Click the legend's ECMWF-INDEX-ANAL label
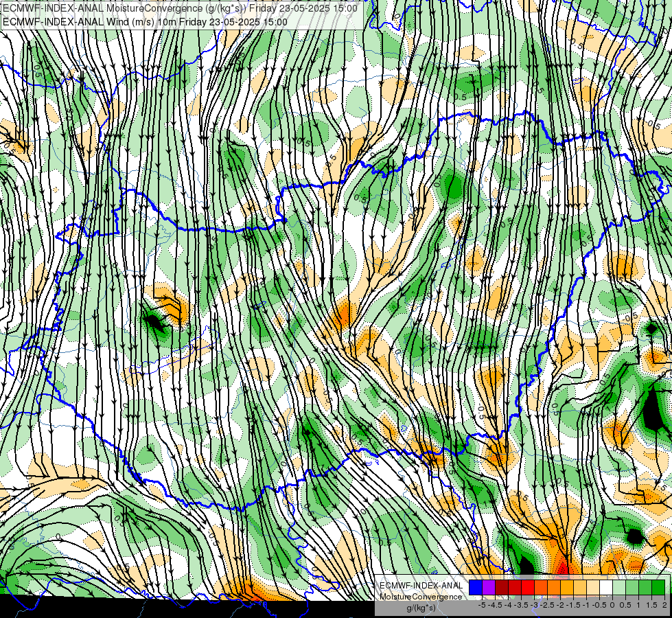Image resolution: width=672 pixels, height=618 pixels. coord(421,586)
